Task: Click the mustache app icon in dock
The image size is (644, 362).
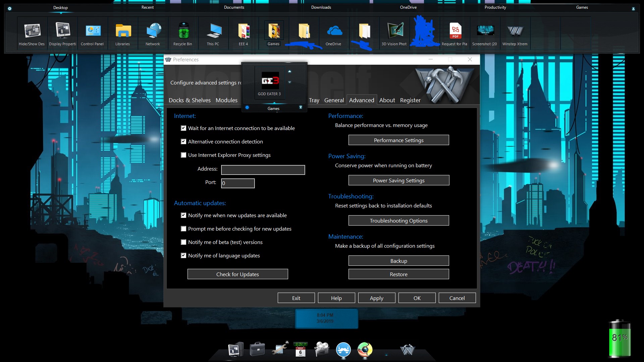Action: [343, 350]
